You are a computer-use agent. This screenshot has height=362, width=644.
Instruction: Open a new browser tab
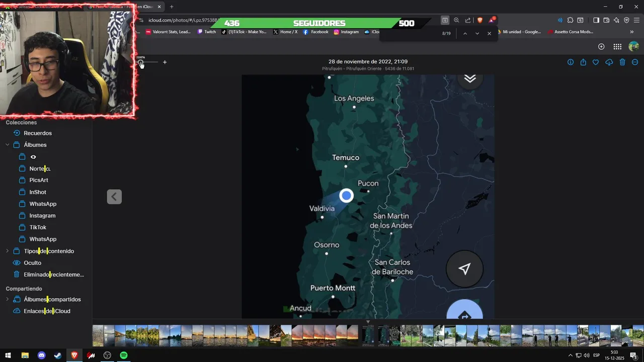pyautogui.click(x=172, y=7)
